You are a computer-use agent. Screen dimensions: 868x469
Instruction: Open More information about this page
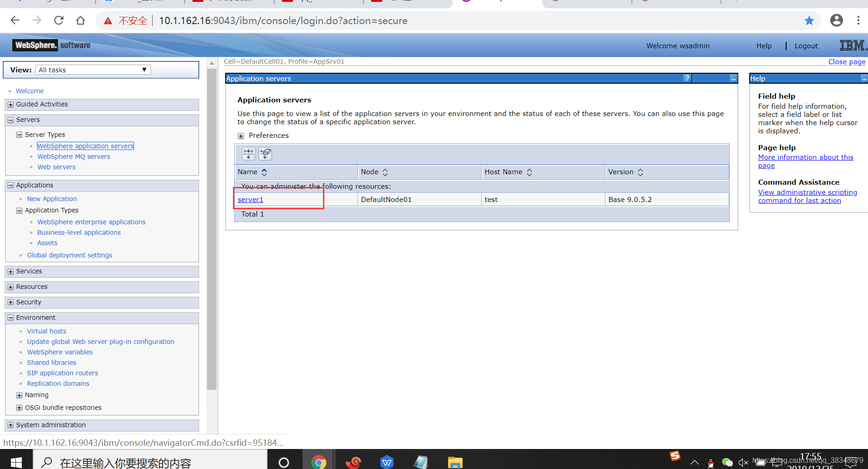[806, 161]
